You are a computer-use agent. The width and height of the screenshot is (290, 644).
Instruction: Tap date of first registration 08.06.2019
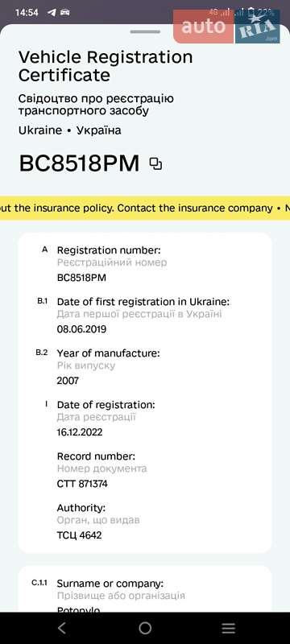81,329
